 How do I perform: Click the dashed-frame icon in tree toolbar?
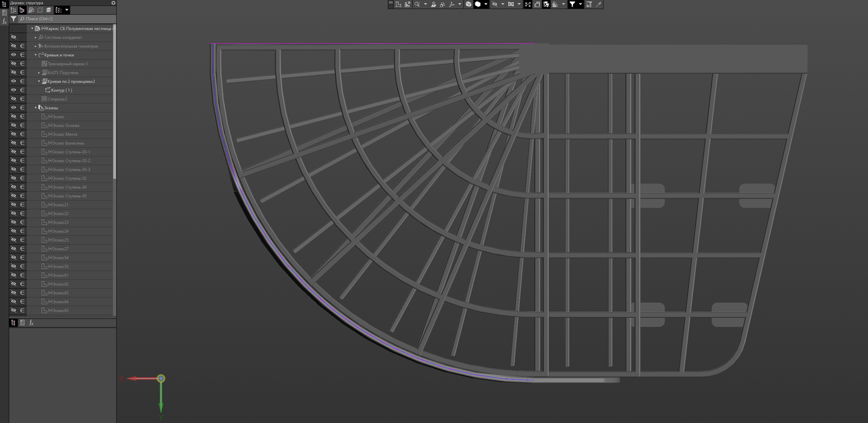point(40,10)
